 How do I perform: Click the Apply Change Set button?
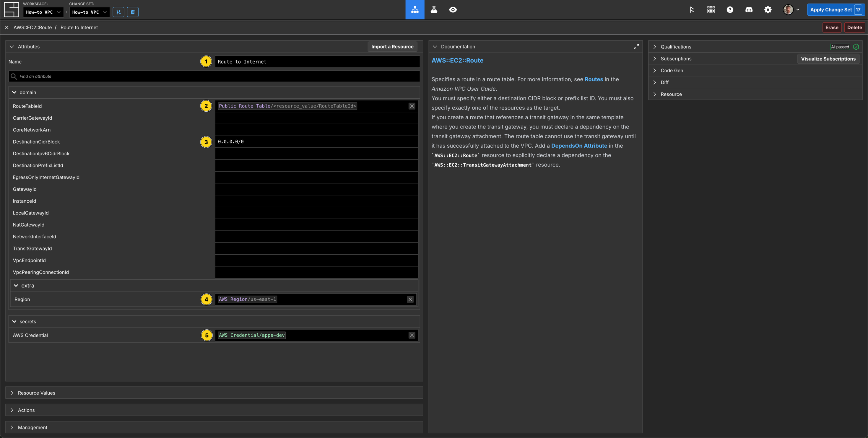836,9
